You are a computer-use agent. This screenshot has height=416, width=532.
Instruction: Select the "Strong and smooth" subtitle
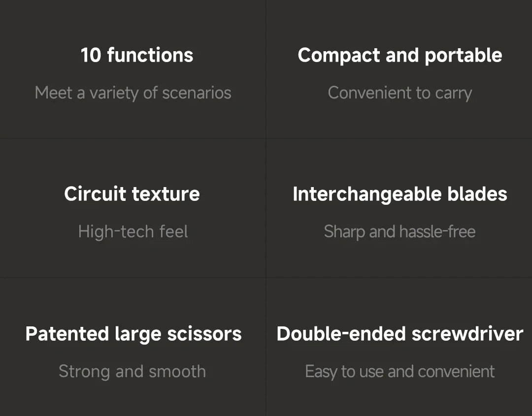click(x=132, y=371)
